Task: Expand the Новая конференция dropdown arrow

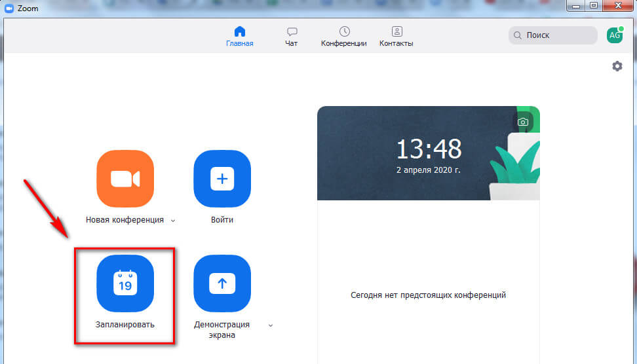Action: pyautogui.click(x=173, y=221)
